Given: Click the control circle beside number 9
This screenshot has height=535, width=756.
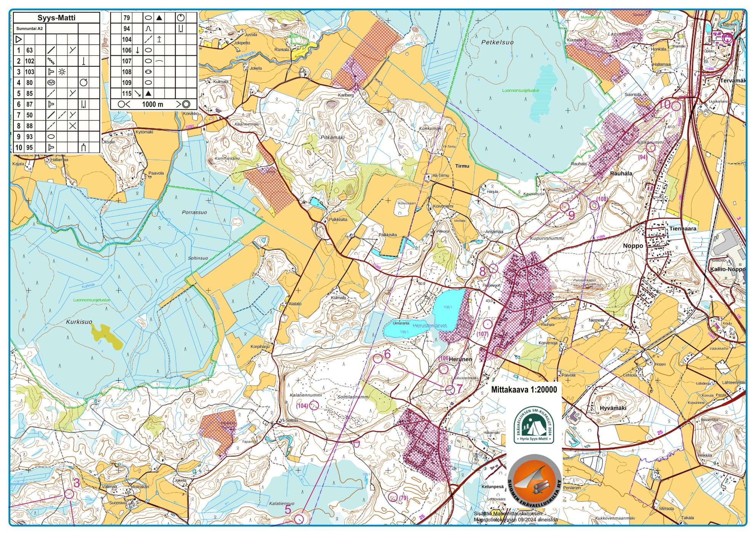Looking at the screenshot, I should pos(564,207).
